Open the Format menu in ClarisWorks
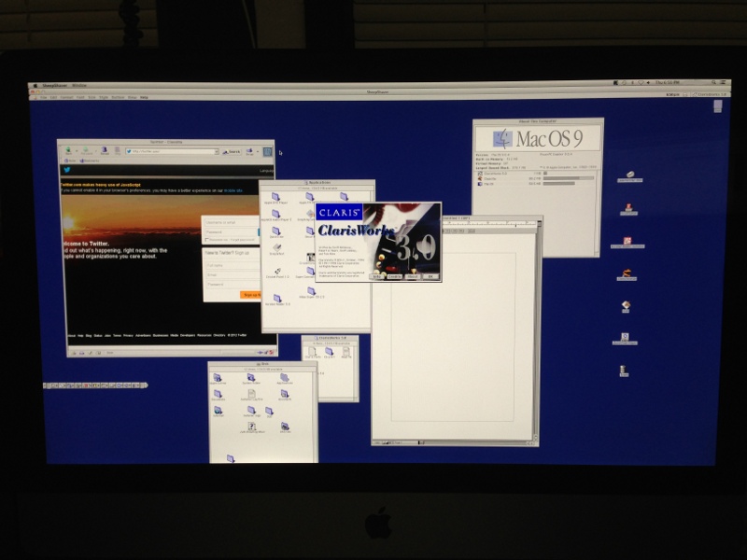 [66, 97]
